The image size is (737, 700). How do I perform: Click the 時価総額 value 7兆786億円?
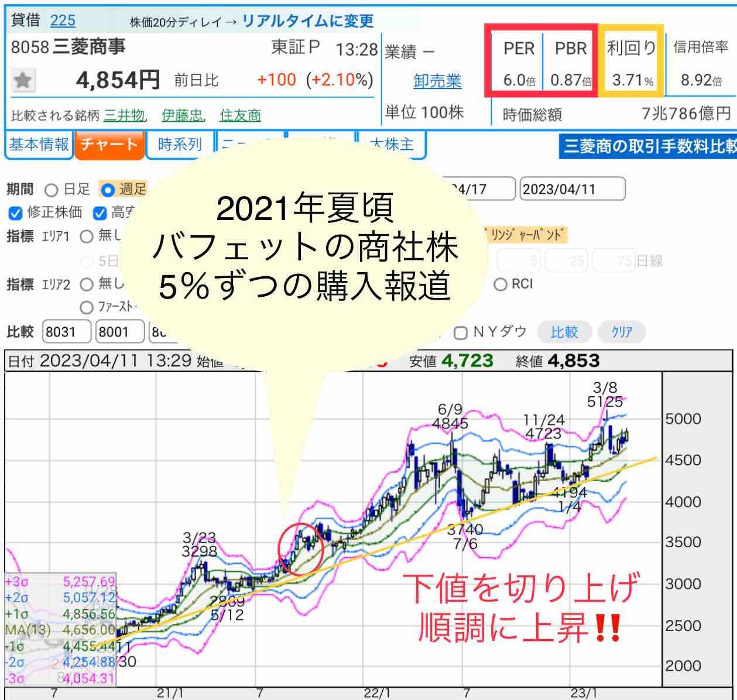click(687, 113)
